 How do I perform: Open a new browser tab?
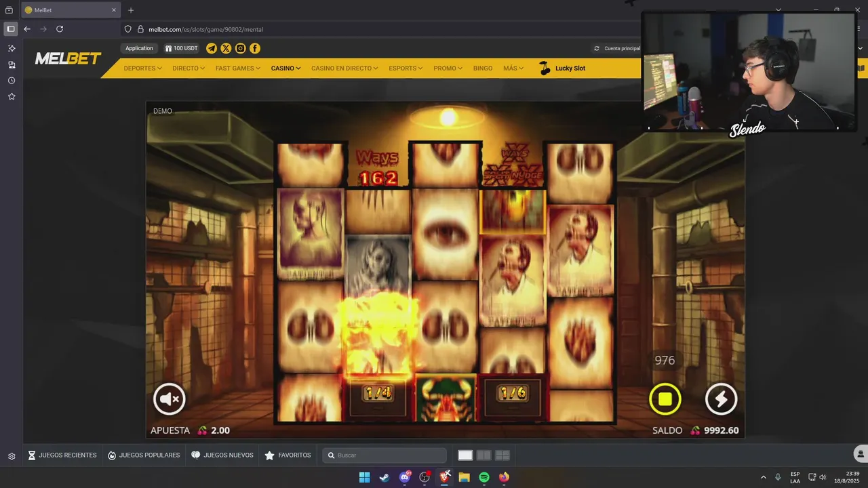tap(131, 10)
